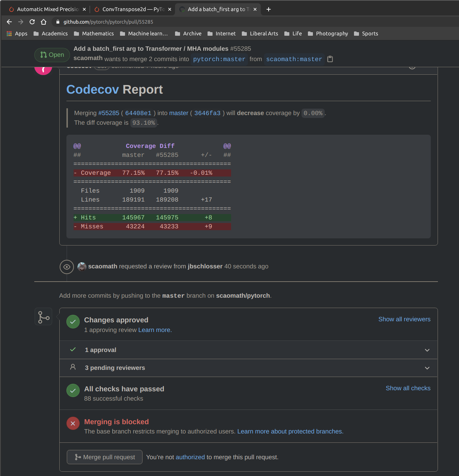Open the scaomath:master head branch link
The height and width of the screenshot is (476, 459).
tap(294, 59)
